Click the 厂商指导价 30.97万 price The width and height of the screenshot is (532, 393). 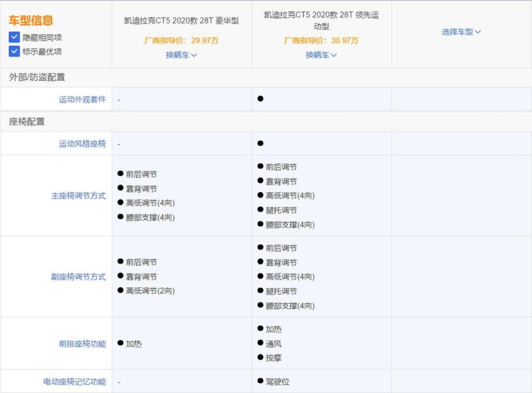(322, 41)
